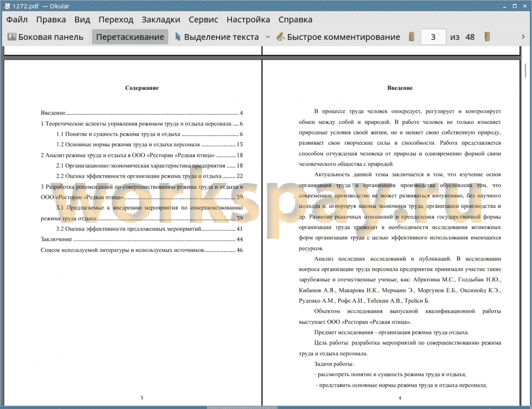Viewport: 532px width, 409px height.
Task: Click the horizontal scrollbar at bottom
Action: pos(242,407)
